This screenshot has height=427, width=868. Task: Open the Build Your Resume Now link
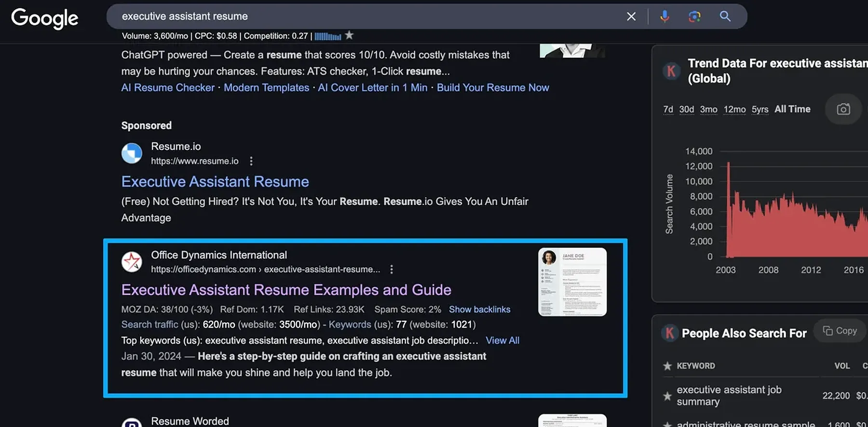[x=493, y=88]
